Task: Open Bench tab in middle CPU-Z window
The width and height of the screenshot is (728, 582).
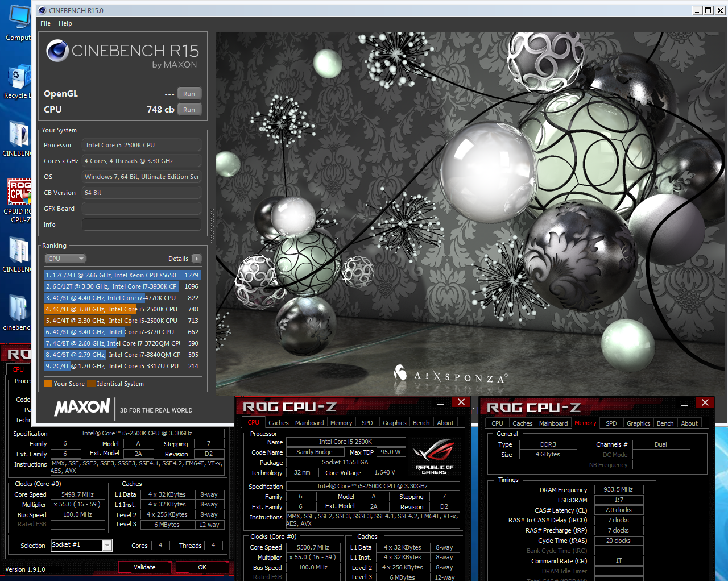Action: pos(421,423)
